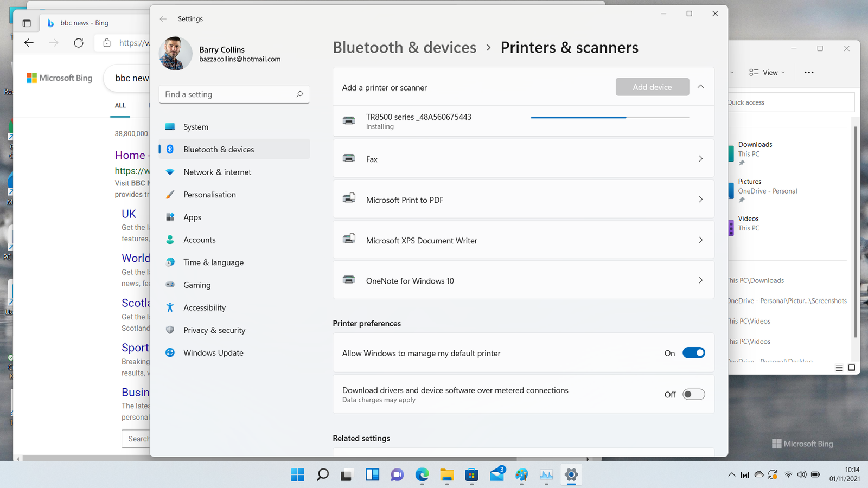
Task: Click the TR8500 installation progress bar
Action: coord(609,117)
